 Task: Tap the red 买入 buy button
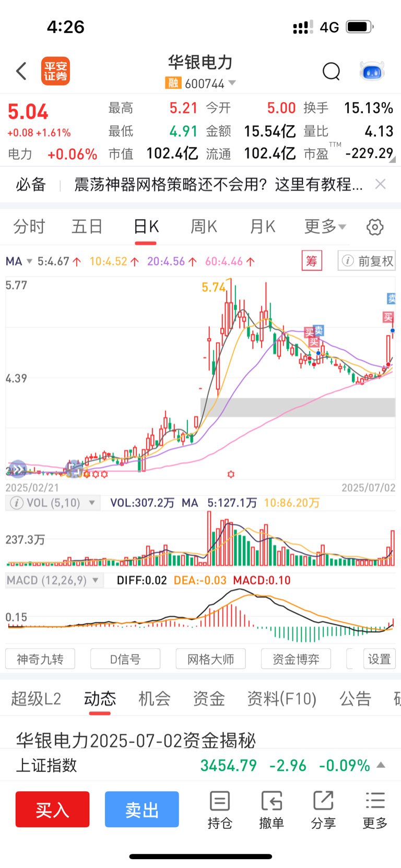tap(52, 809)
